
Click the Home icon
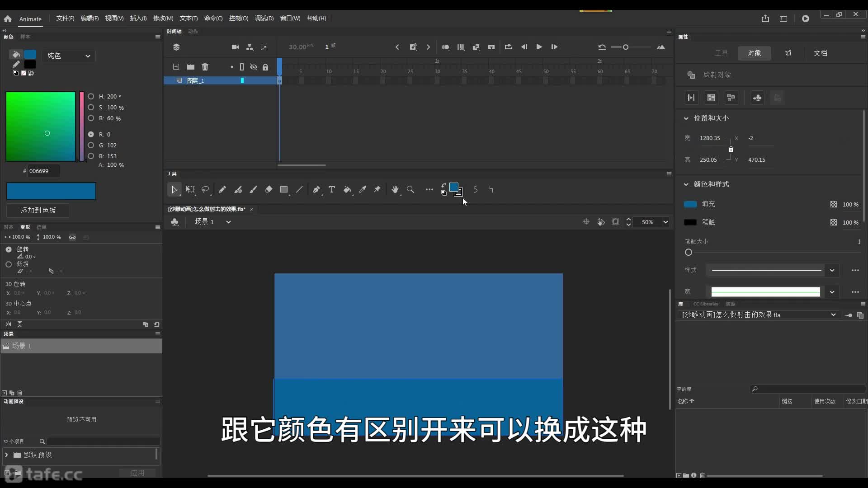coord(8,19)
